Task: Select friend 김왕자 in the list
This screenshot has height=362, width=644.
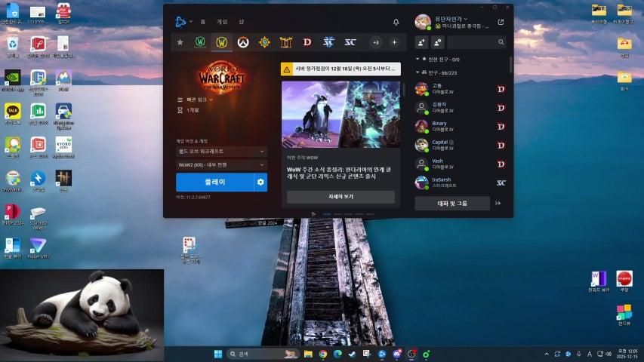Action: click(461, 108)
